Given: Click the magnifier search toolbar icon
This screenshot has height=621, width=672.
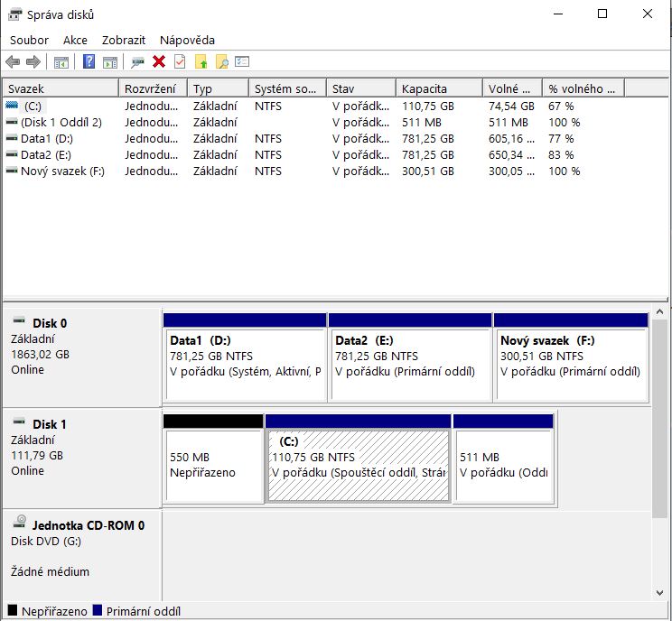Looking at the screenshot, I should (221, 61).
